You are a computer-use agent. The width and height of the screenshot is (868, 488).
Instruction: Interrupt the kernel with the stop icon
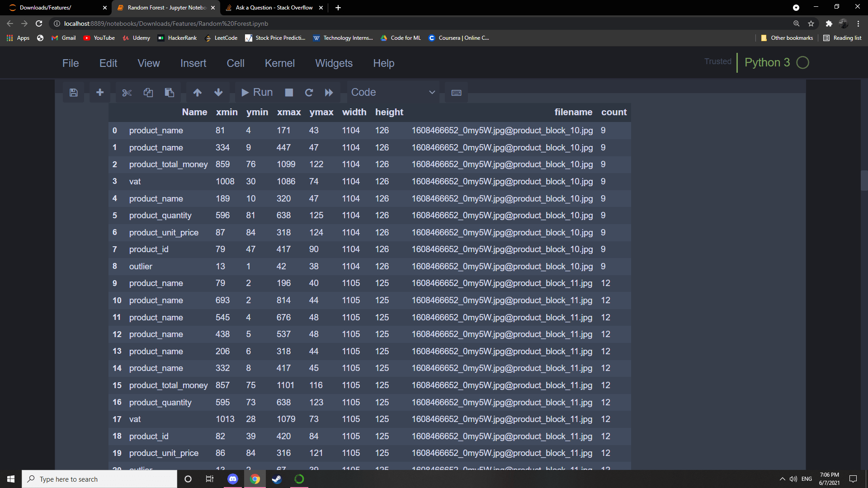(x=289, y=93)
